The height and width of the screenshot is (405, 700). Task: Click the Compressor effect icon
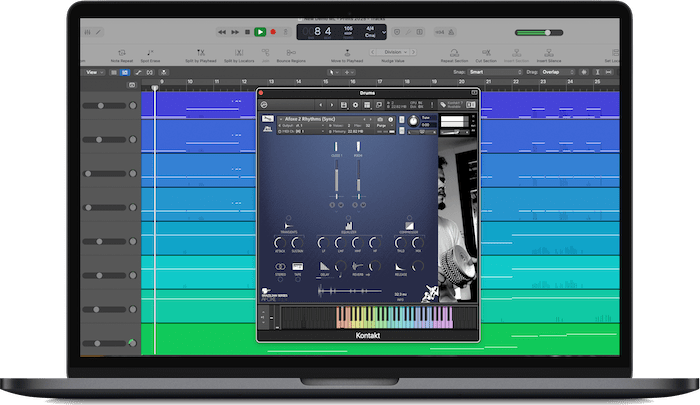tap(409, 225)
